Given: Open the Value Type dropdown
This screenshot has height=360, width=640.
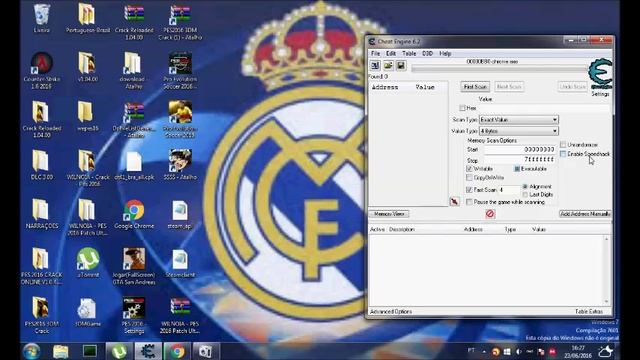Looking at the screenshot, I should pyautogui.click(x=519, y=131).
